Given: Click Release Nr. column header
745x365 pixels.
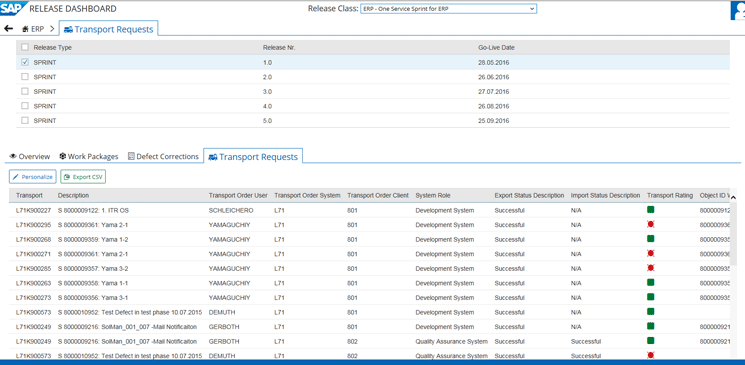Looking at the screenshot, I should point(279,48).
